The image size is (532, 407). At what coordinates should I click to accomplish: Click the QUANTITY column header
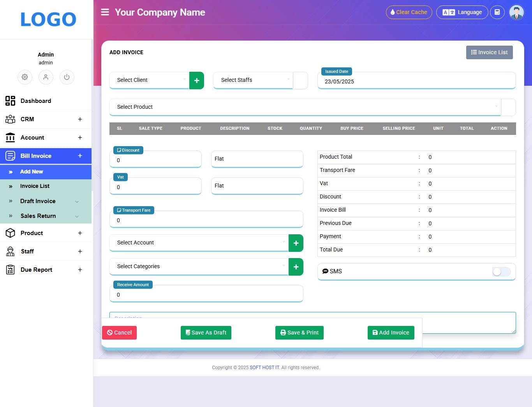[x=311, y=128]
